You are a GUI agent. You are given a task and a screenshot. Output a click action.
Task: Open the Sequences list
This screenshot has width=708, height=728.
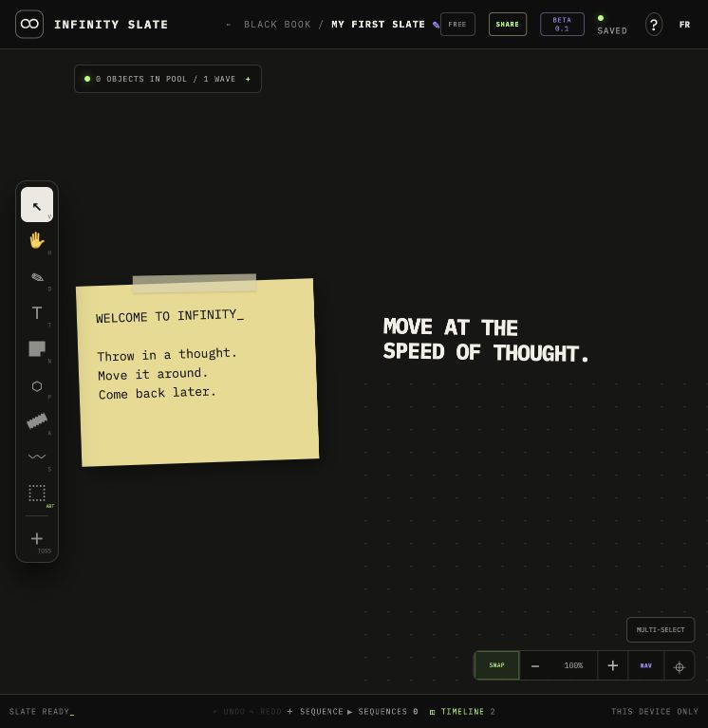[382, 712]
